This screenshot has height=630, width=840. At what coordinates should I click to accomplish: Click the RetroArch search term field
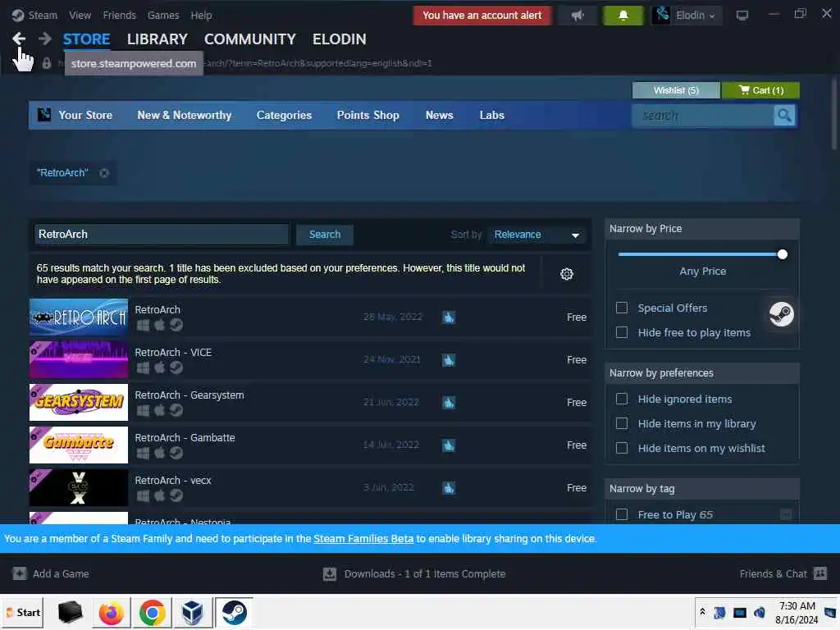tap(162, 235)
